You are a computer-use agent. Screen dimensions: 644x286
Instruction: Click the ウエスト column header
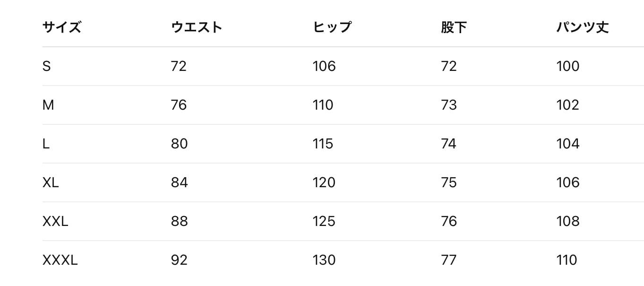[197, 27]
